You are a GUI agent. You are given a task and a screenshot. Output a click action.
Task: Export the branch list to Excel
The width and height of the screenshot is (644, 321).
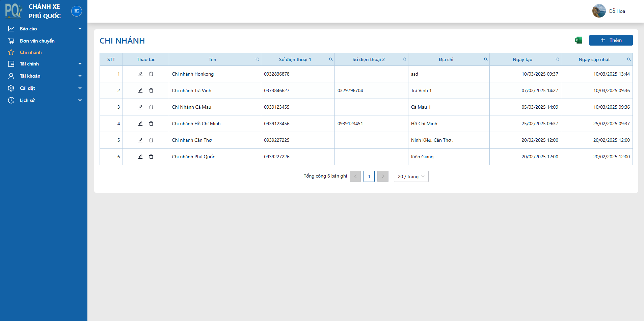click(579, 40)
